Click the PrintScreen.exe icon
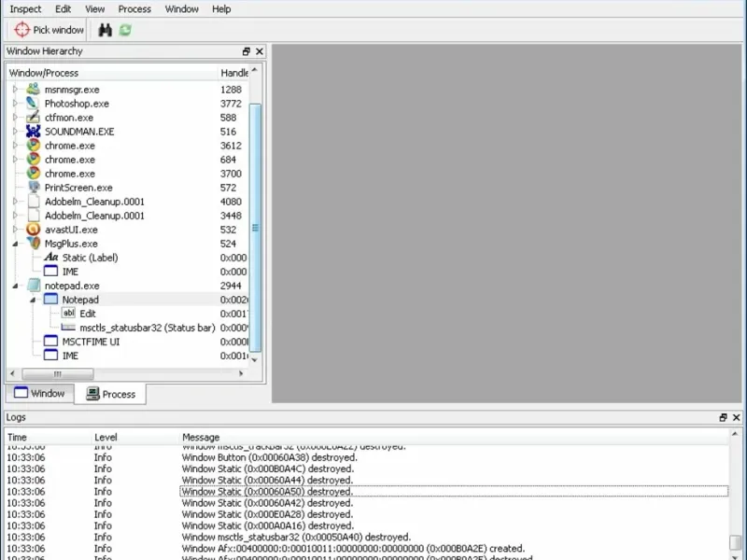 (x=33, y=188)
